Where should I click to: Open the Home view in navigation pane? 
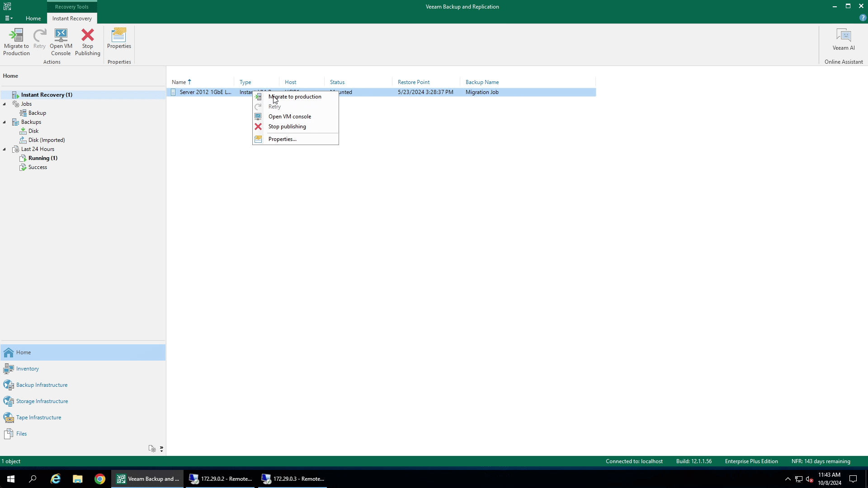pos(83,352)
